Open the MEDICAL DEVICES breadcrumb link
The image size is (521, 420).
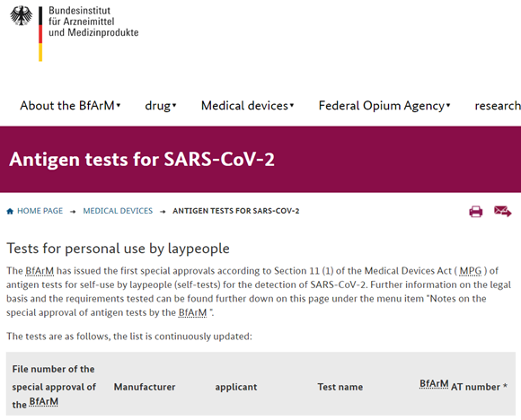coord(118,211)
